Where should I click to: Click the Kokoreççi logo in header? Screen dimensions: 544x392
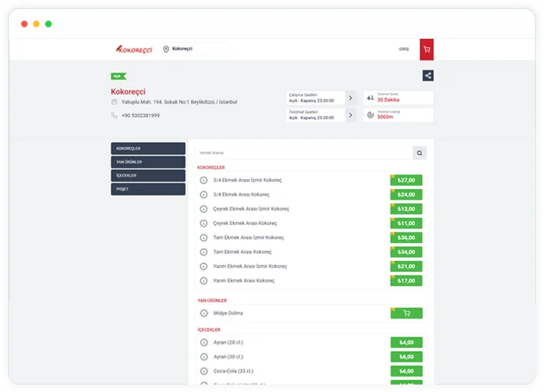(x=134, y=49)
